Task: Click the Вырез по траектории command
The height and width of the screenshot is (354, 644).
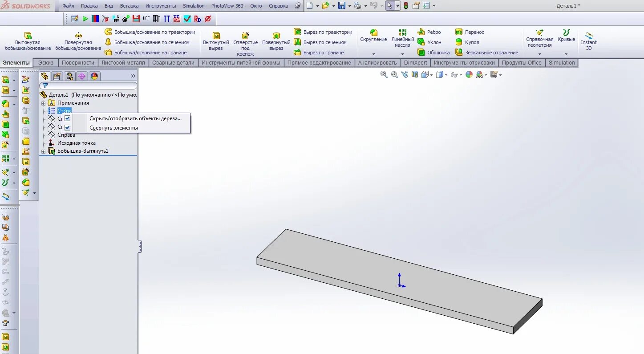Action: pyautogui.click(x=324, y=32)
